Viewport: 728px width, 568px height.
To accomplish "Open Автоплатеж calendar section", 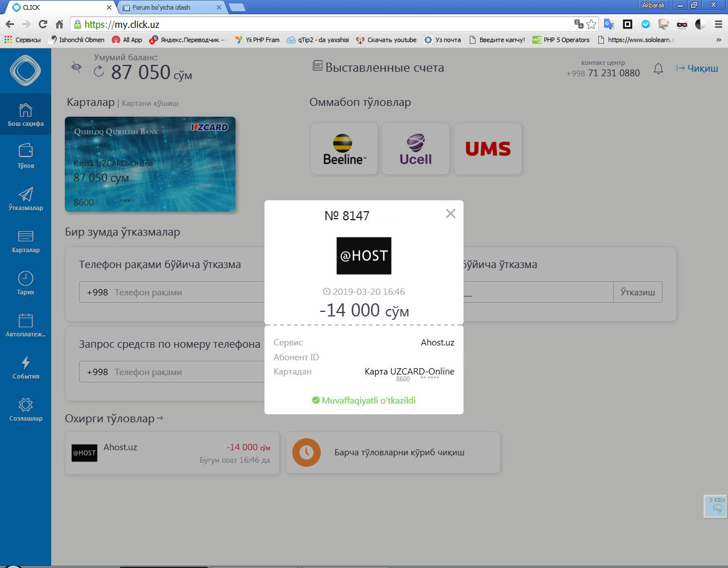I will tap(26, 324).
